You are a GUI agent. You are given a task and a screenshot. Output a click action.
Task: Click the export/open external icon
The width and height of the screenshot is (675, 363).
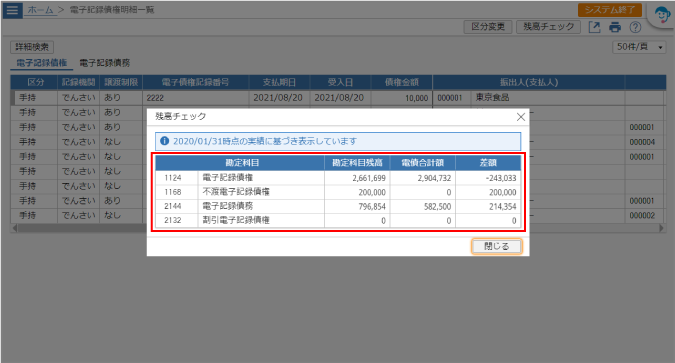[x=594, y=27]
